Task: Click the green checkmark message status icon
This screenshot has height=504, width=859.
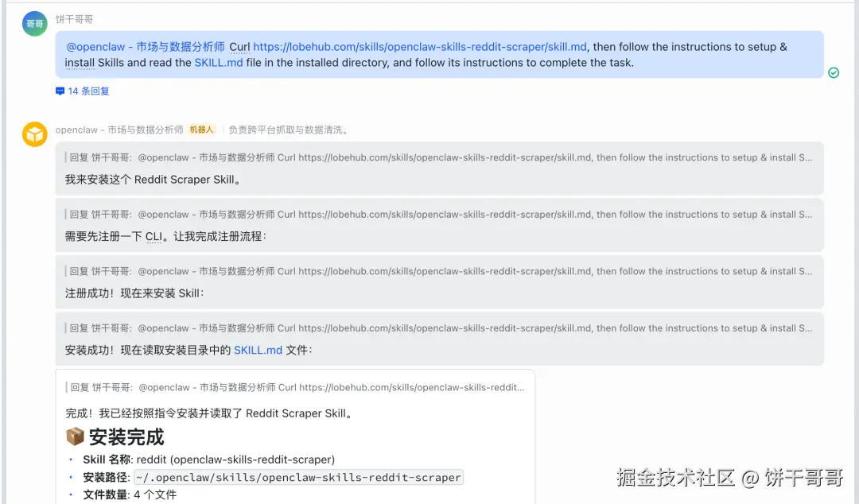Action: (x=834, y=72)
